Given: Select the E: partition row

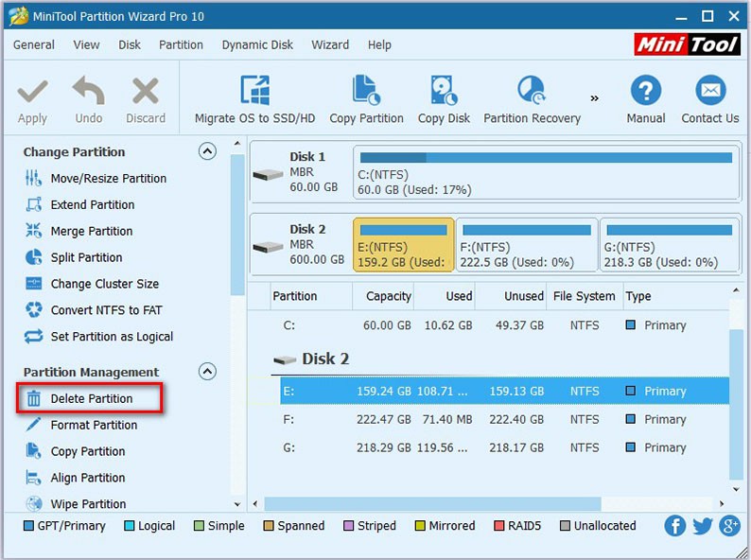Looking at the screenshot, I should 505,391.
